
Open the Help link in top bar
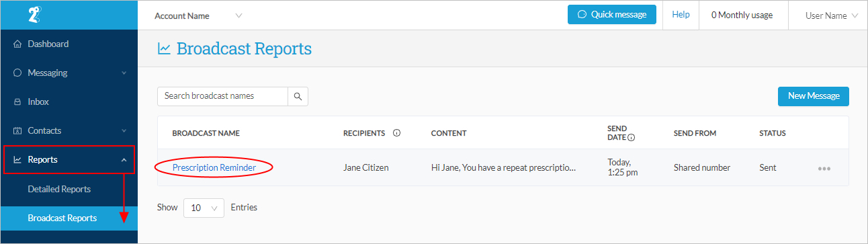point(681,15)
